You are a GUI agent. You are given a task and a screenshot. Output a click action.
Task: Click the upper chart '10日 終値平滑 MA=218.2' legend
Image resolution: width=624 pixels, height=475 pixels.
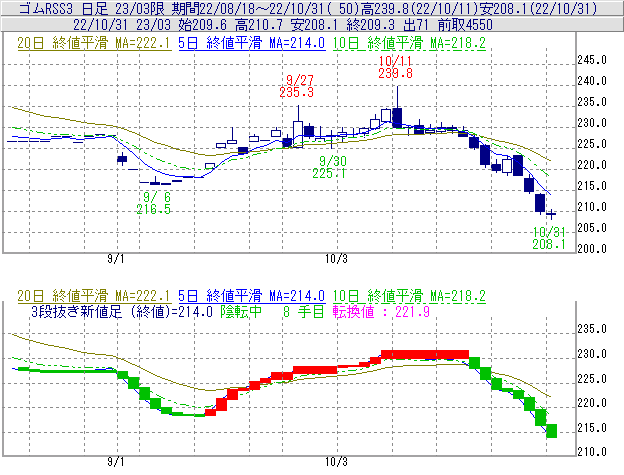tap(409, 43)
